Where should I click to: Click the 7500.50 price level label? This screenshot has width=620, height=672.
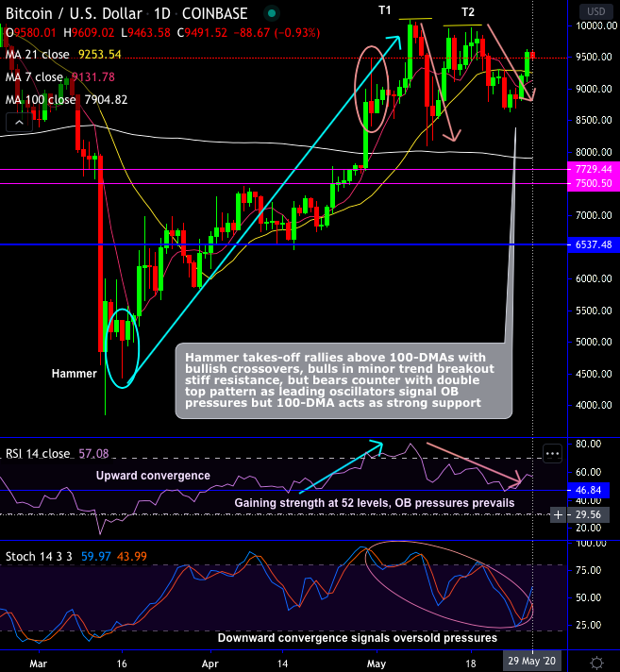pyautogui.click(x=593, y=183)
